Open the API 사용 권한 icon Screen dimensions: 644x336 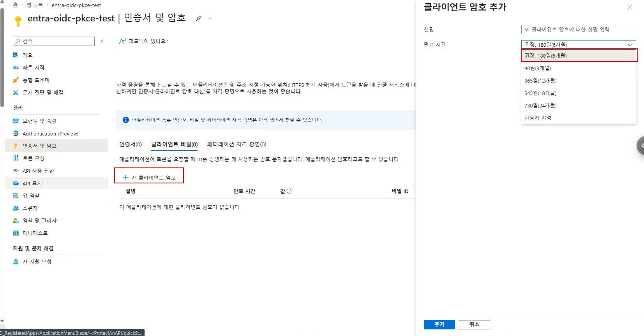(16, 171)
